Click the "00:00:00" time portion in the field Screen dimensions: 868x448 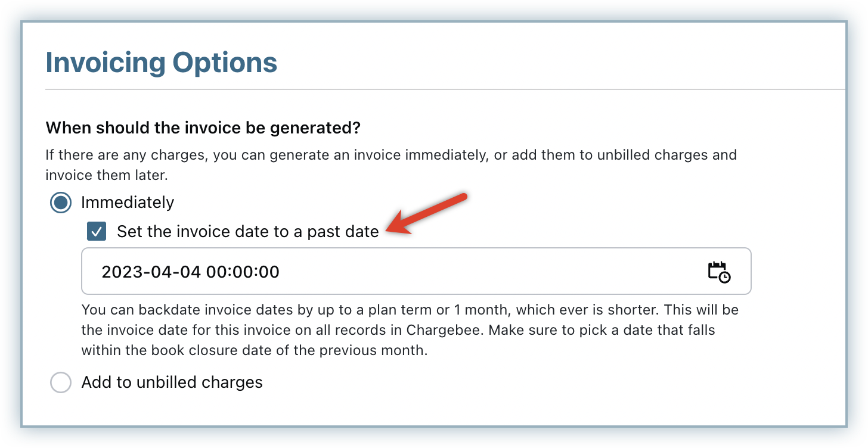243,272
